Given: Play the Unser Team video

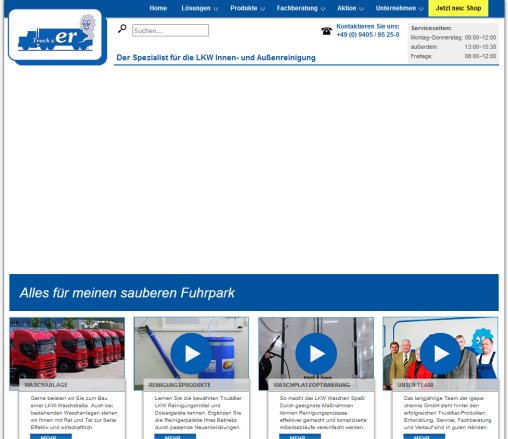Looking at the screenshot, I should coord(440,353).
